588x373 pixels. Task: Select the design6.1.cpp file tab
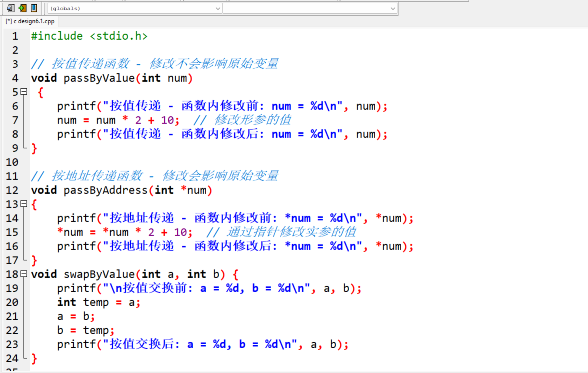[30, 21]
